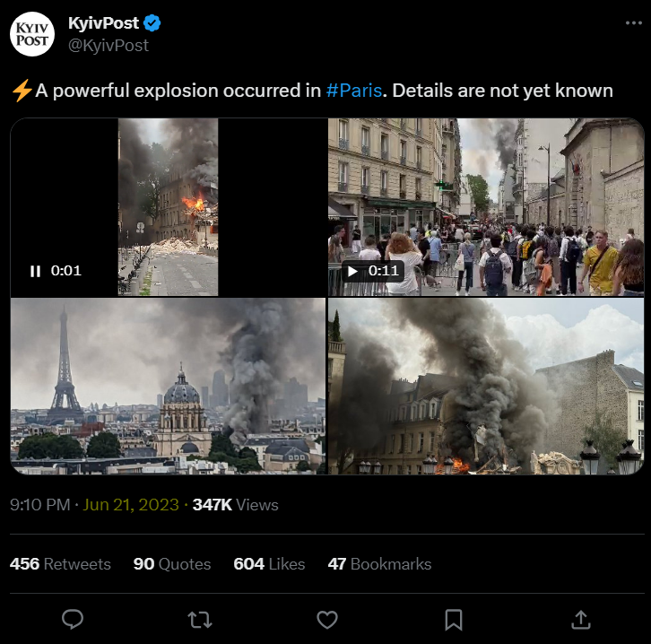
Task: Click the blue verified badge
Action: [152, 22]
